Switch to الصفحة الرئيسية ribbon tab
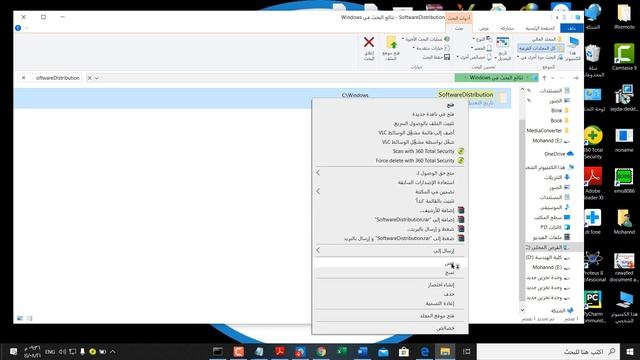Screen dimensions: 640x360 pyautogui.click(x=540, y=28)
